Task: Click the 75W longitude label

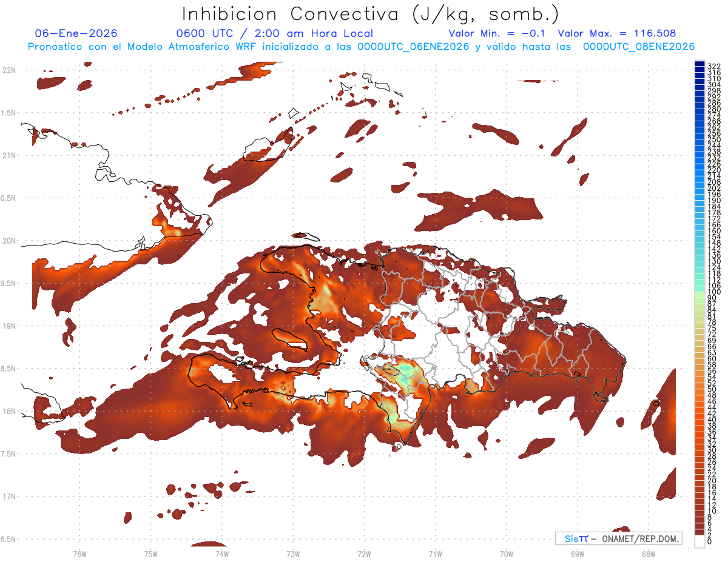Action: tap(150, 554)
